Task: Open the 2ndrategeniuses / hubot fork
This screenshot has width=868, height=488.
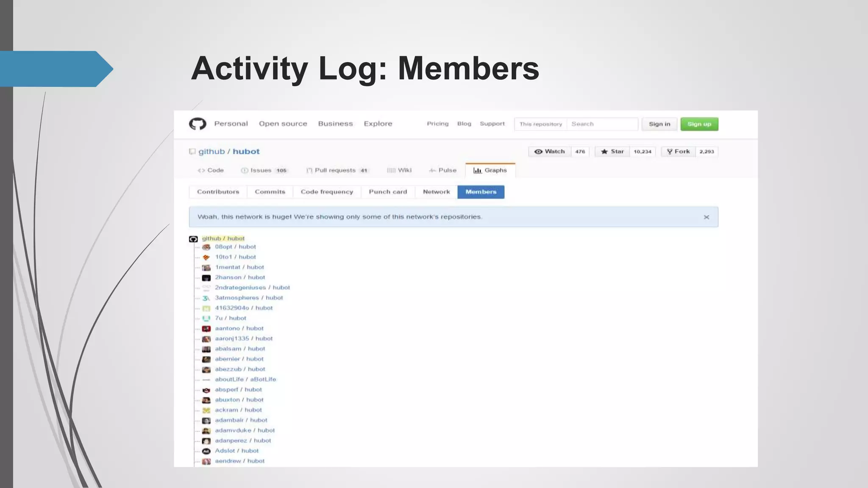Action: [253, 288]
